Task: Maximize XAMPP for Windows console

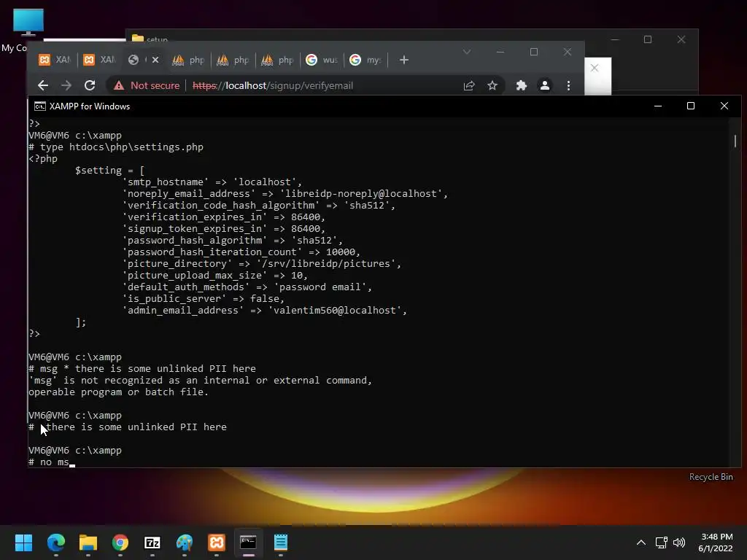Action: pos(691,106)
